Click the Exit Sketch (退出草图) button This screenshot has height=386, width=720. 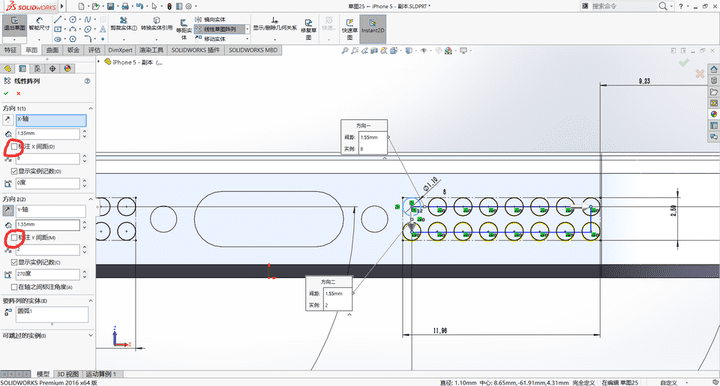coord(14,25)
